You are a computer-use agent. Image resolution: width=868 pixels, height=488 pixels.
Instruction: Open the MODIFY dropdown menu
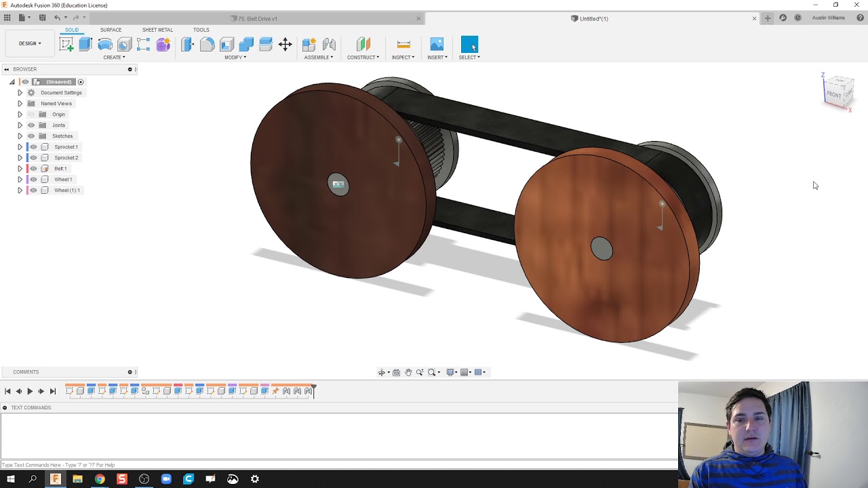click(x=235, y=58)
